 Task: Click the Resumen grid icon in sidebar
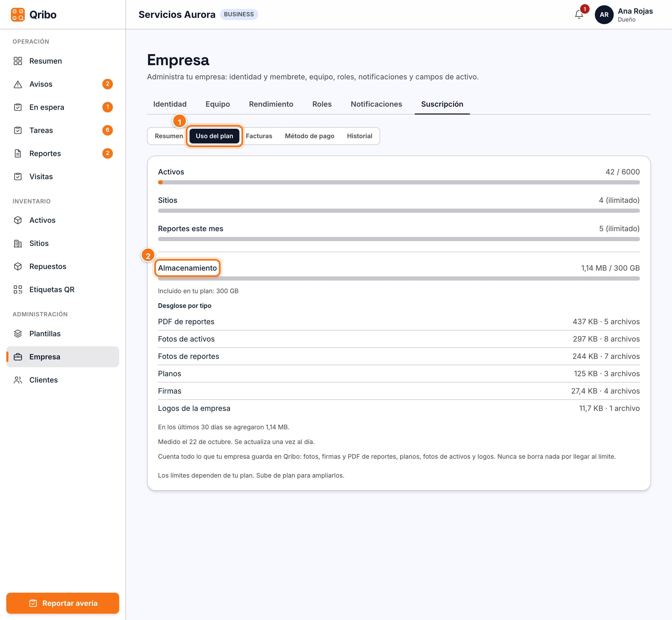click(18, 61)
